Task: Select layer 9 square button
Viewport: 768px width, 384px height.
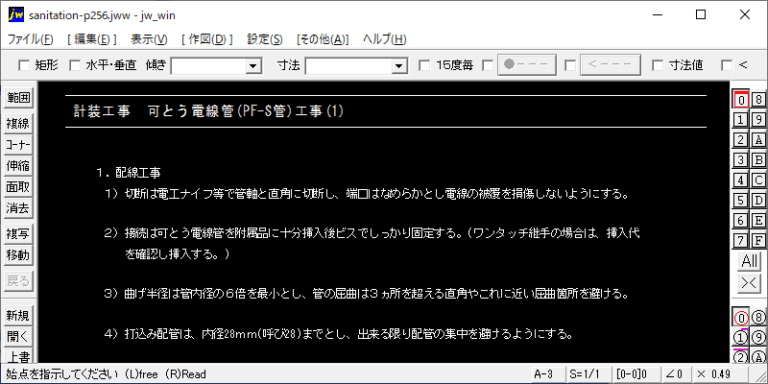Action: point(759,120)
